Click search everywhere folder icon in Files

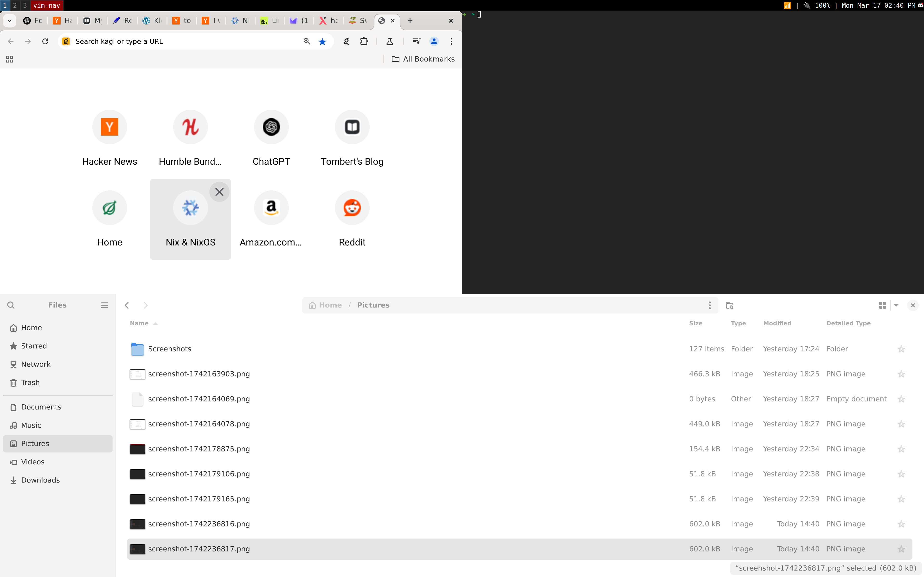[x=729, y=305]
